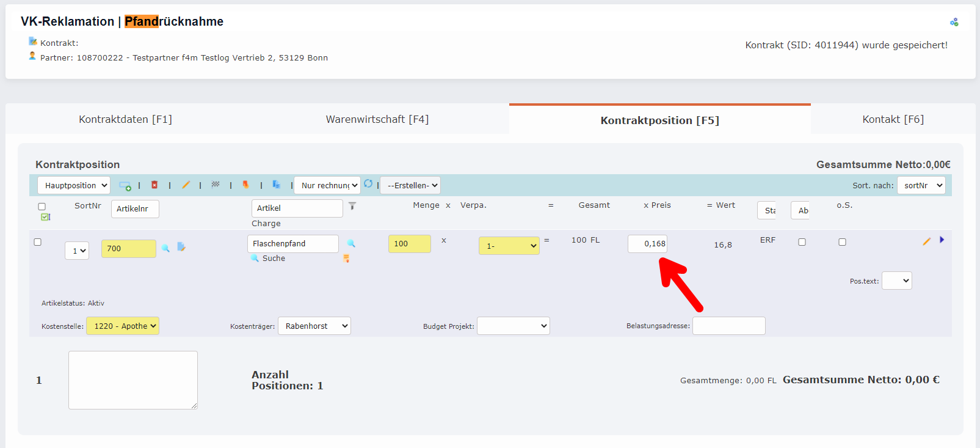980x448 pixels.
Task: Expand the Kostenstelle 1220 - Apothe dropdown
Action: [123, 326]
